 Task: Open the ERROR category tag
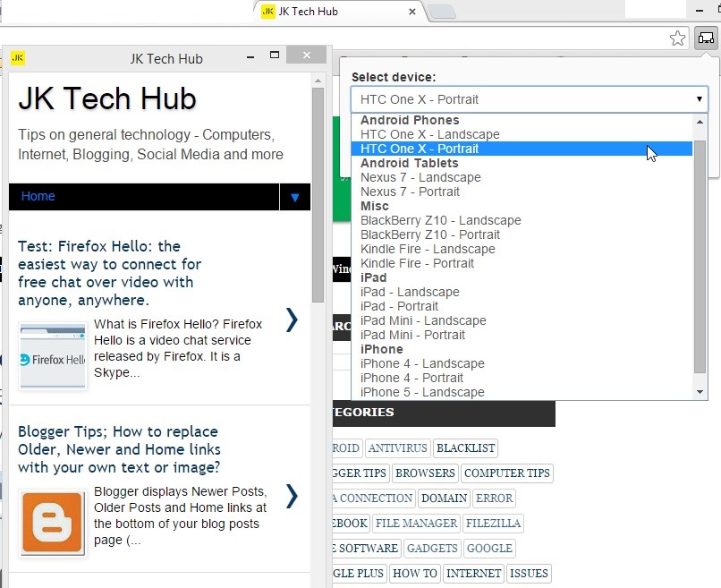(x=494, y=499)
